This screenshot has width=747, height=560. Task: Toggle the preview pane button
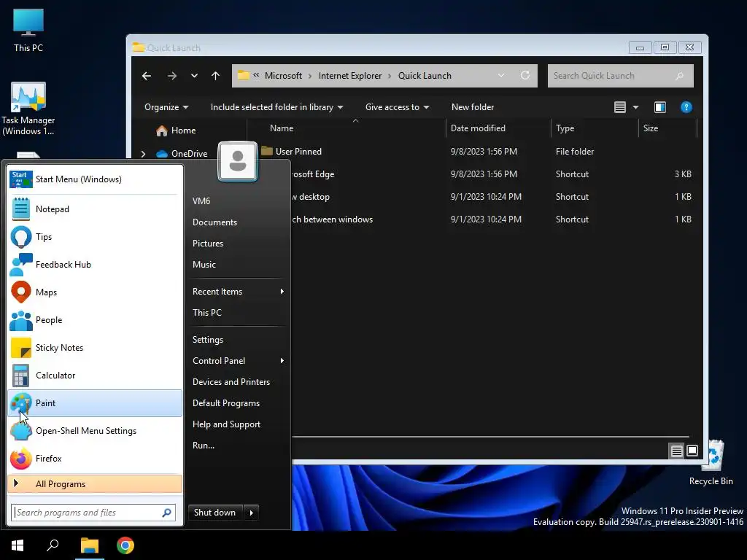pyautogui.click(x=659, y=107)
